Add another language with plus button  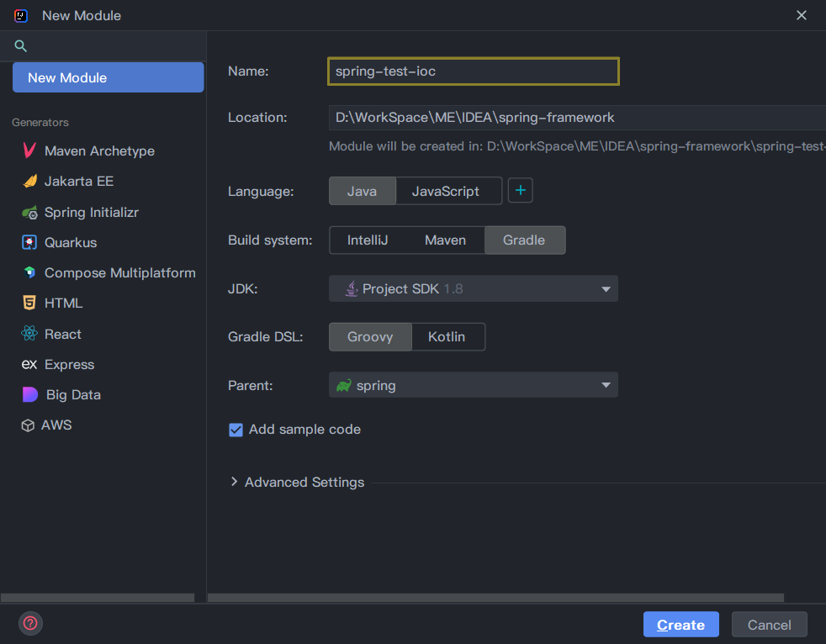[520, 191]
